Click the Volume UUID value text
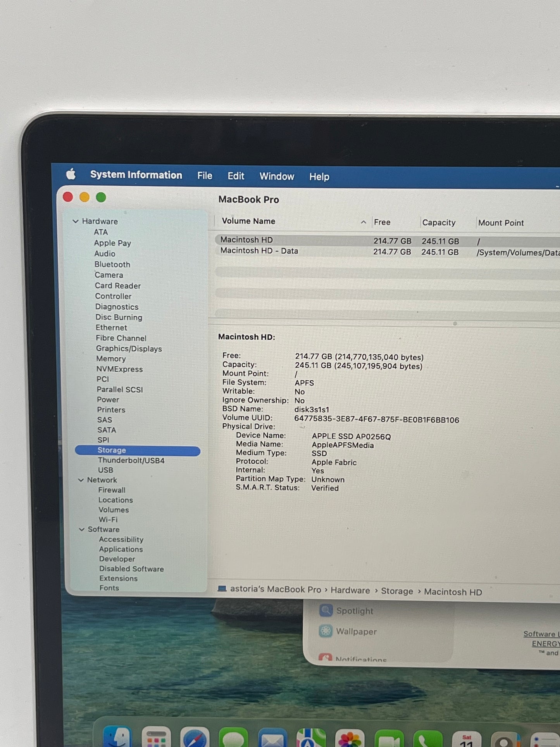Screen dimensions: 560x747 (377, 419)
